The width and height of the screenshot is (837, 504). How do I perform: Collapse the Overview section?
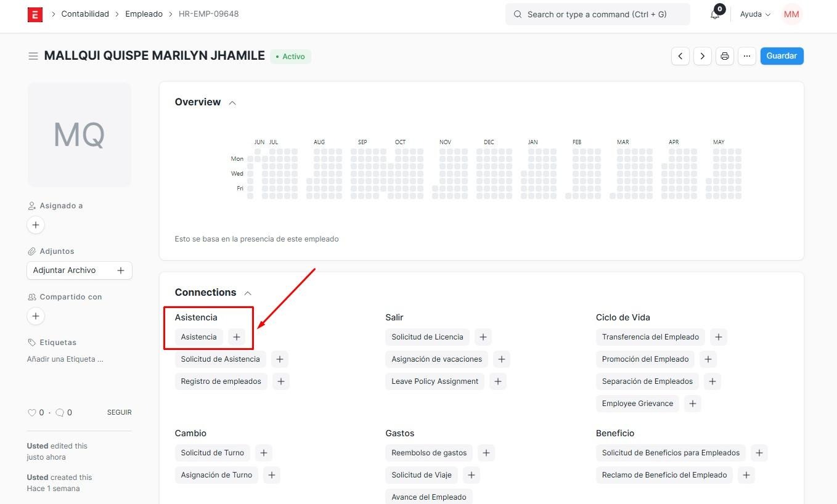point(232,103)
